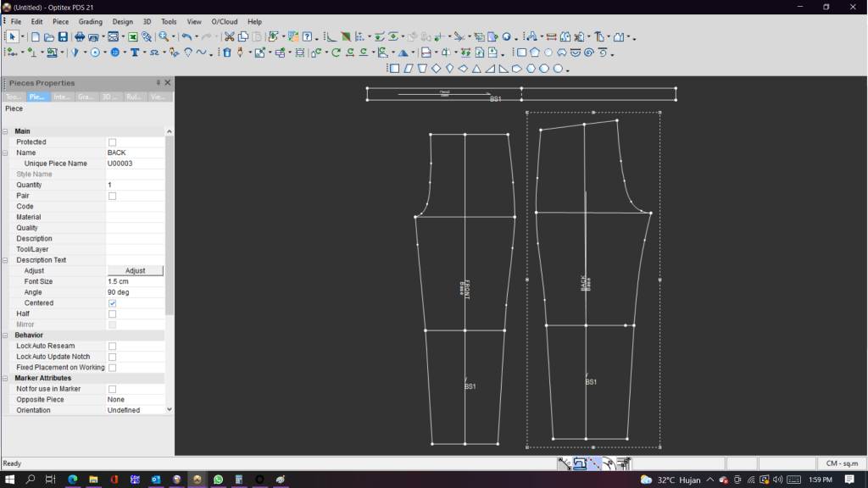868x488 pixels.
Task: Click the Print icon in the toolbar
Action: 80,36
